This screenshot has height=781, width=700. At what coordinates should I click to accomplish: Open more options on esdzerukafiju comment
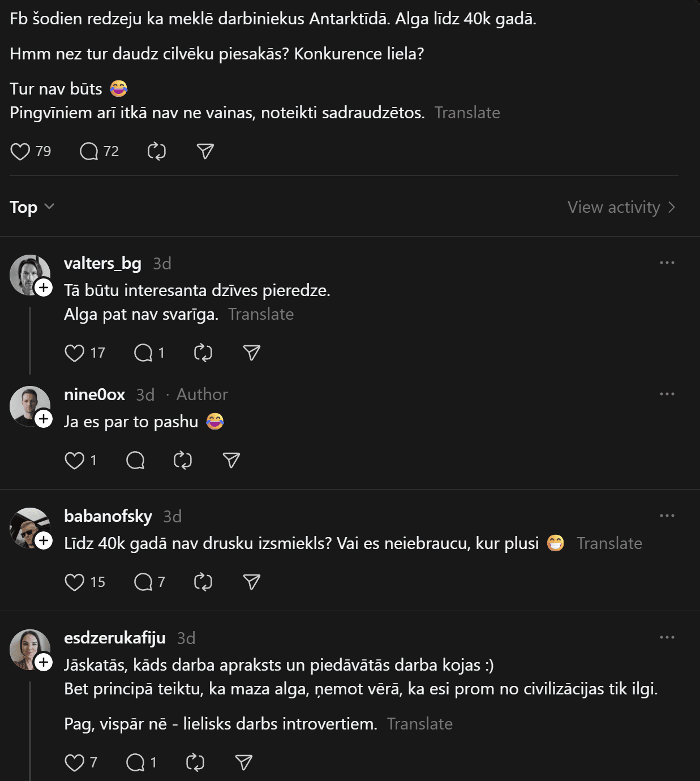point(667,637)
